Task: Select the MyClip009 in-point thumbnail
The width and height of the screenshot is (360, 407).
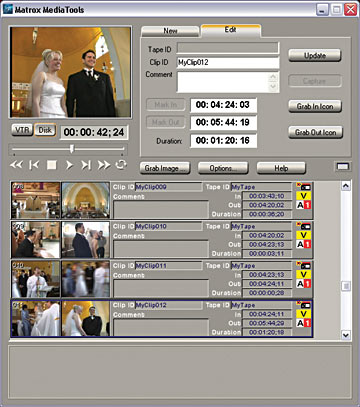Action: tap(36, 200)
